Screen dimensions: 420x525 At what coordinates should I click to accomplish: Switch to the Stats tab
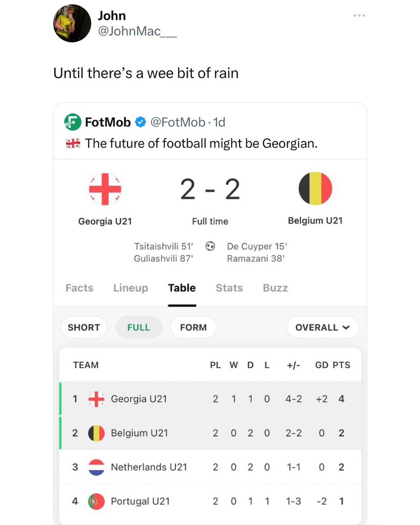tap(229, 288)
